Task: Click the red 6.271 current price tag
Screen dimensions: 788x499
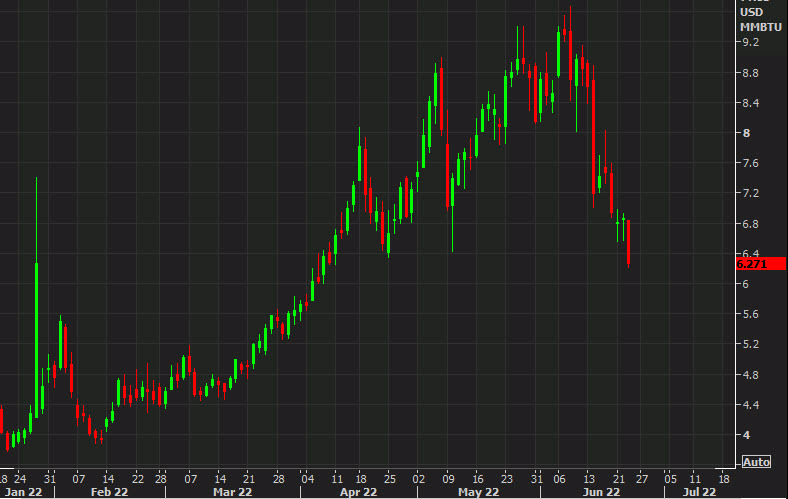Action: 753,264
